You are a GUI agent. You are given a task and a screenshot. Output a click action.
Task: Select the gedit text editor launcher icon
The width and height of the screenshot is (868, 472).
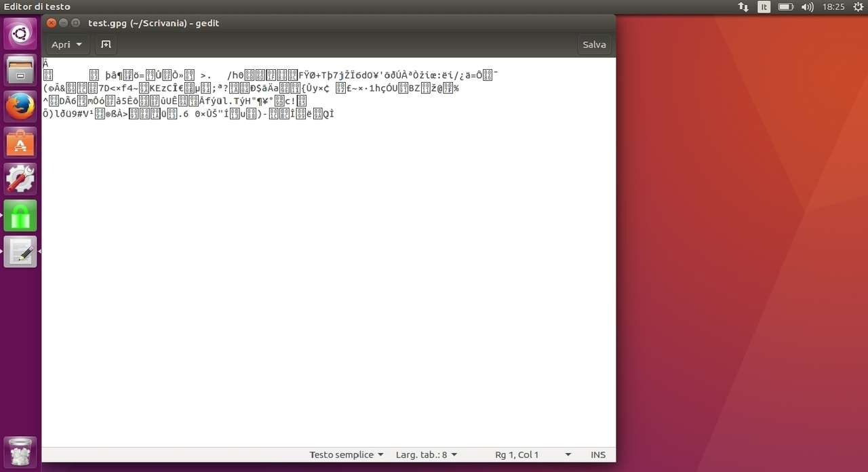coord(20,252)
